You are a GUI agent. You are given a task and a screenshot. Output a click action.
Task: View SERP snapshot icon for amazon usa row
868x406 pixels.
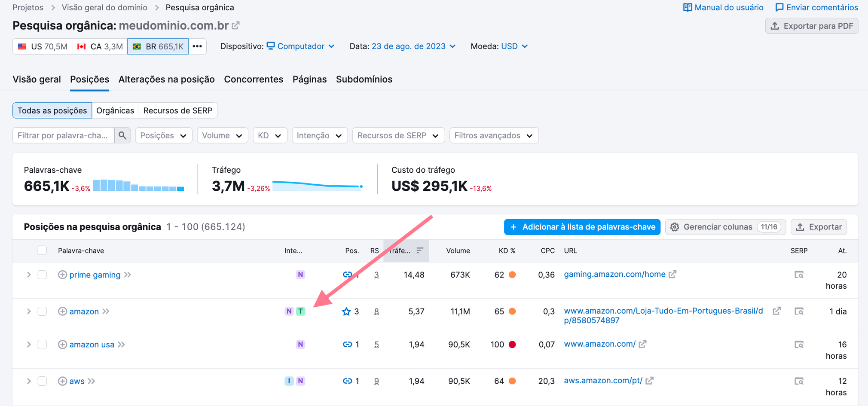click(799, 344)
